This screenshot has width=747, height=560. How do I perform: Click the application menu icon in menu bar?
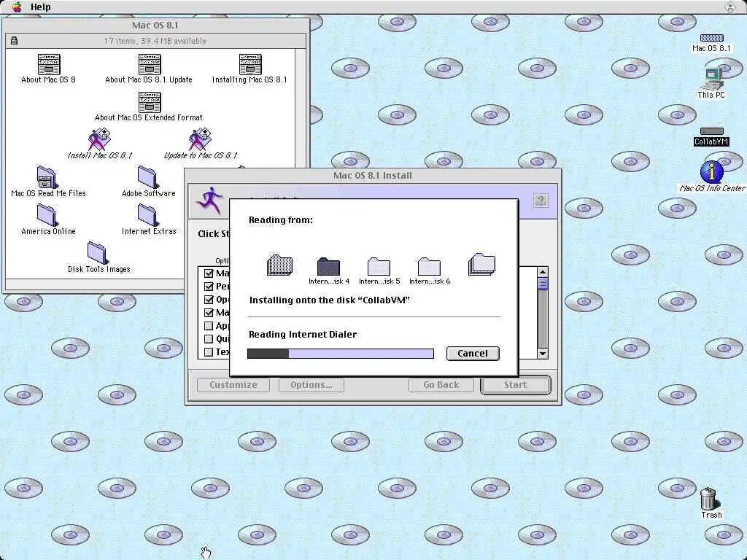point(729,7)
